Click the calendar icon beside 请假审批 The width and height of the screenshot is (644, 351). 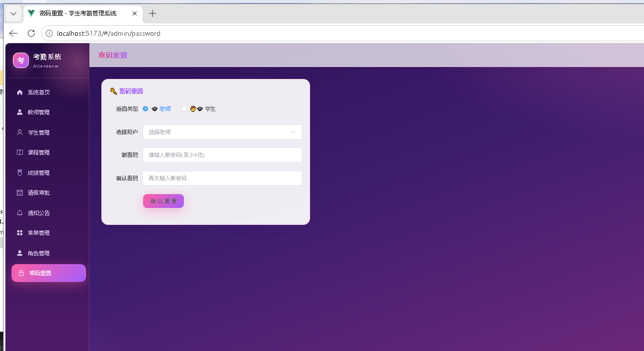[20, 193]
